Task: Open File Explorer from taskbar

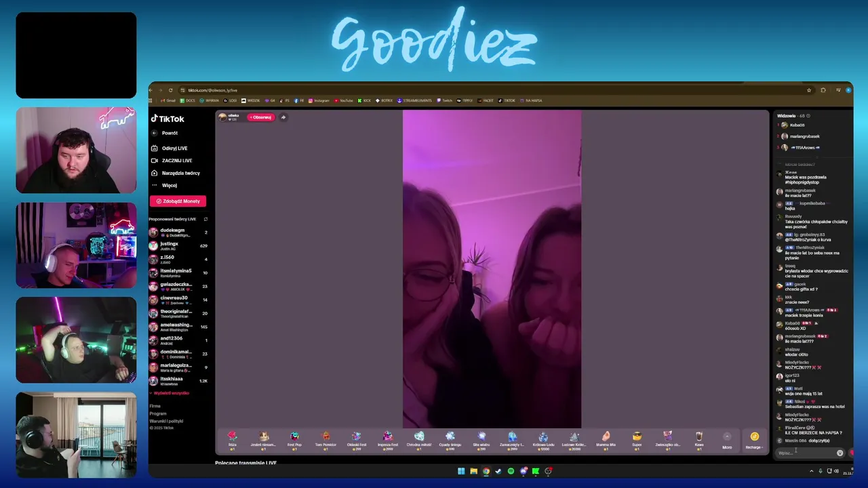Action: 473,471
